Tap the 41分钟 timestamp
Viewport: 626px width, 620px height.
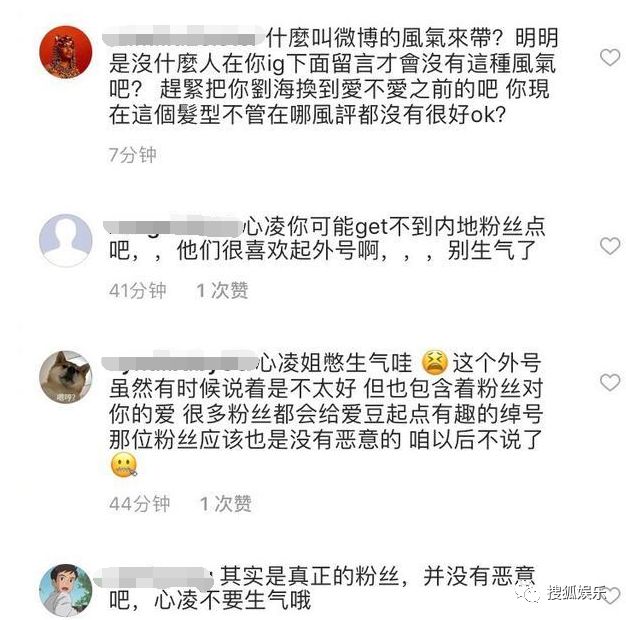[x=137, y=290]
